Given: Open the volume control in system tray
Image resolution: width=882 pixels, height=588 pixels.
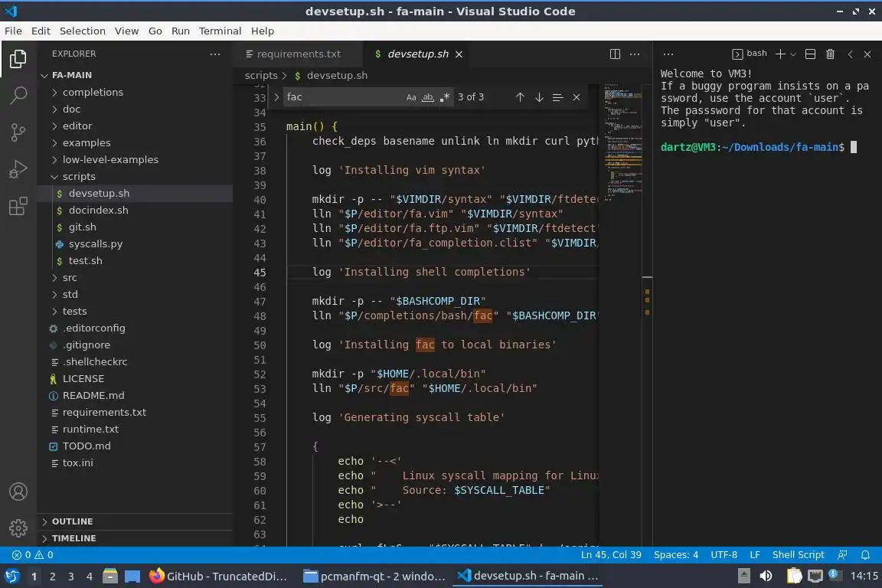Looking at the screenshot, I should click(765, 576).
